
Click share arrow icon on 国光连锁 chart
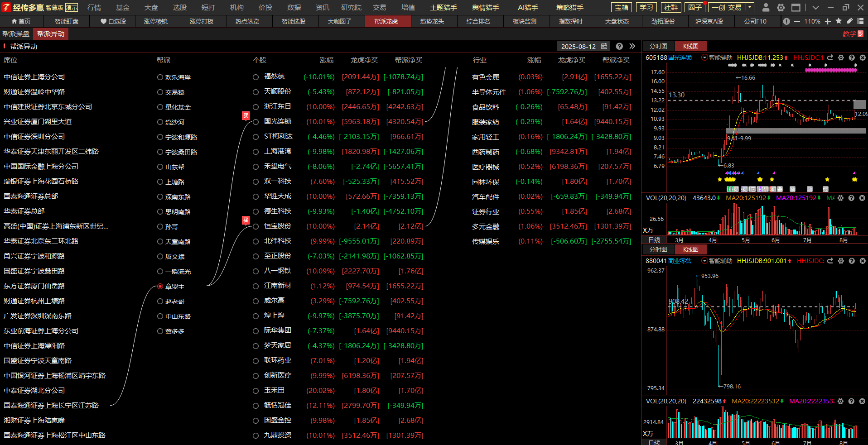coord(830,57)
